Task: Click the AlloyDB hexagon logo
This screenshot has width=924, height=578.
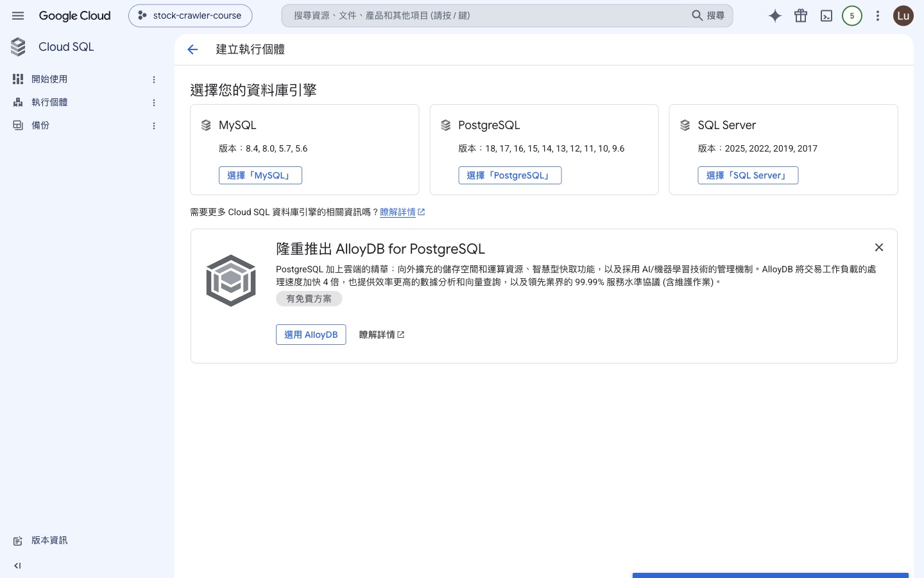Action: click(231, 281)
